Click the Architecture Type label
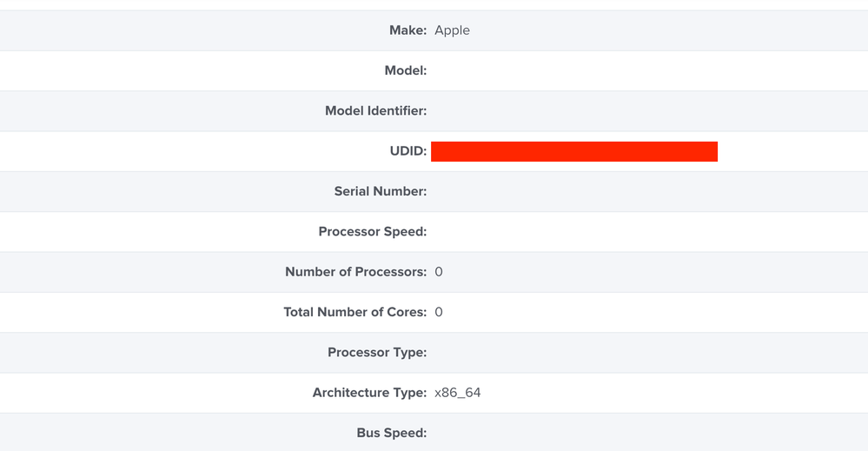Viewport: 868px width, 451px height. 369,393
